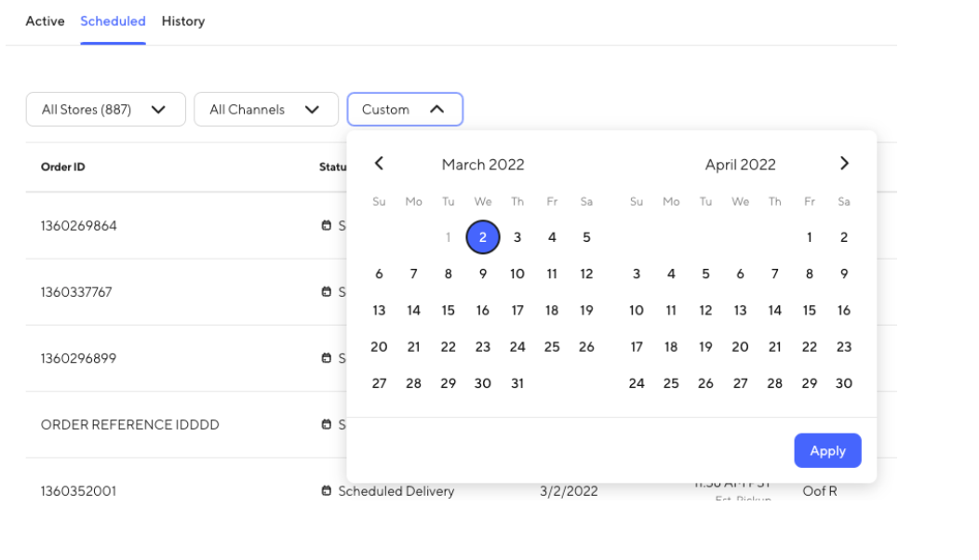Advance calendar to next month
This screenshot has width=979, height=560.
click(844, 164)
